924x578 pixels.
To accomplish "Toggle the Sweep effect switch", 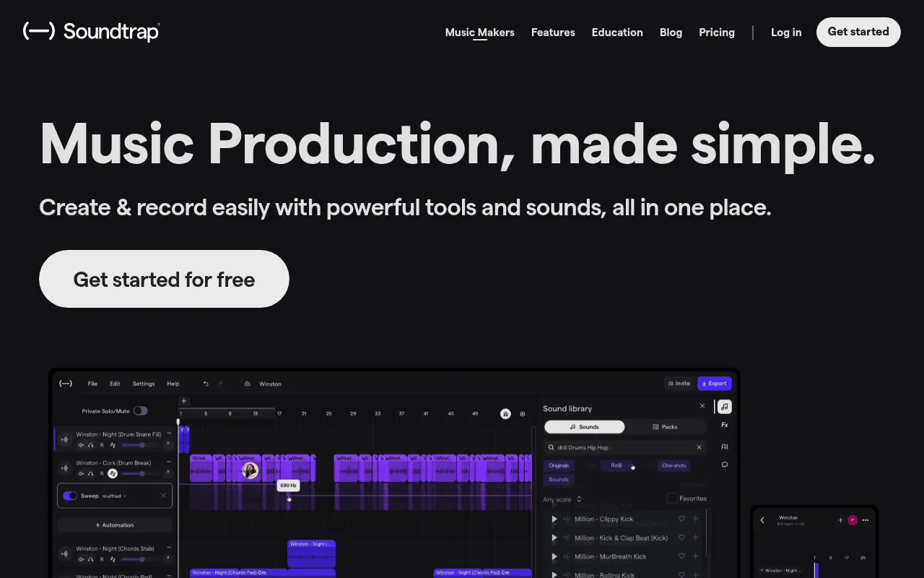I will pos(70,496).
